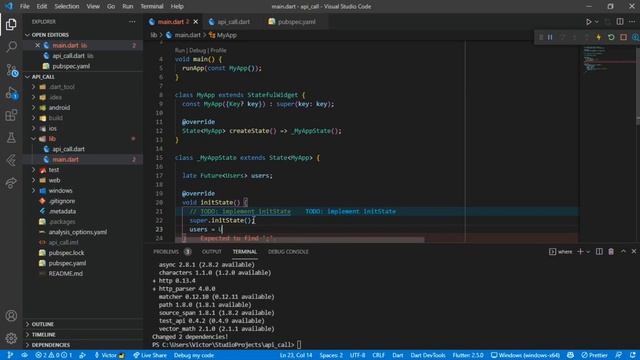This screenshot has width=640, height=360.
Task: Open the Source Control view
Action: [x=11, y=70]
